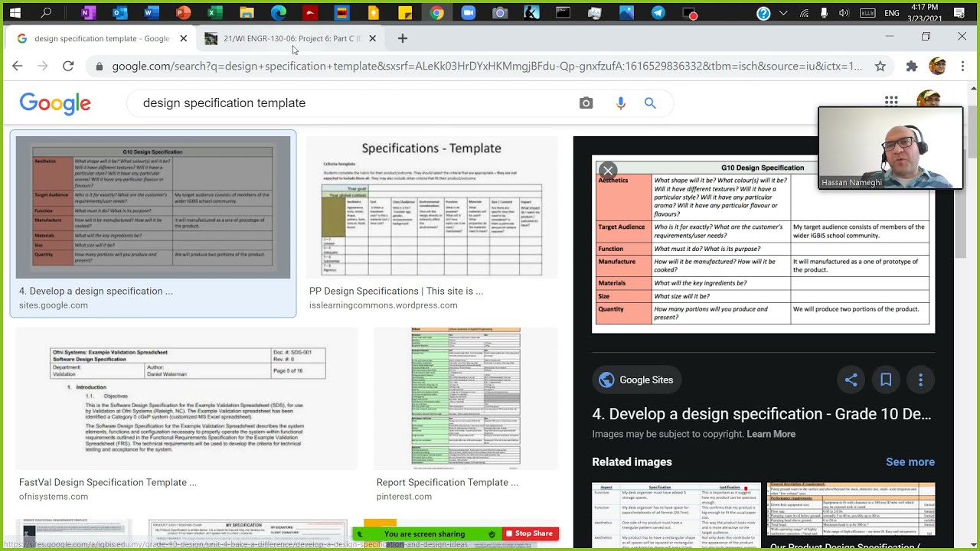Click the Google search query box
Image resolution: width=980 pixels, height=551 pixels.
pos(352,103)
